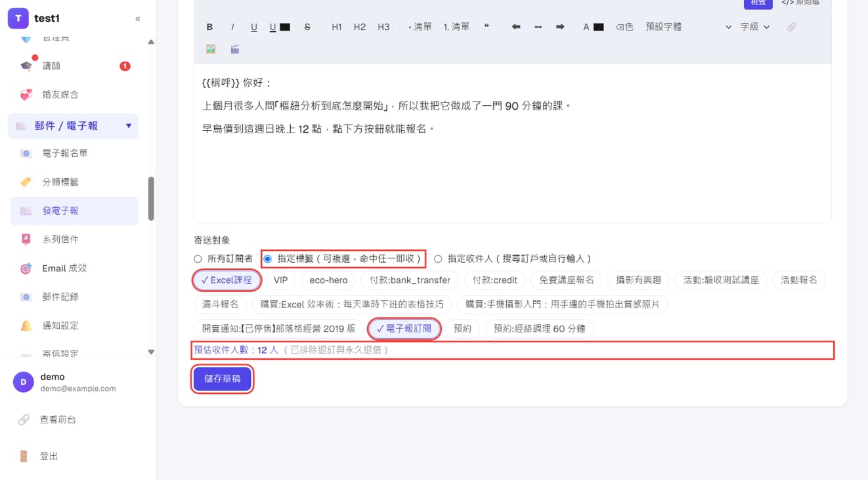Align text left with left arrow

(516, 27)
